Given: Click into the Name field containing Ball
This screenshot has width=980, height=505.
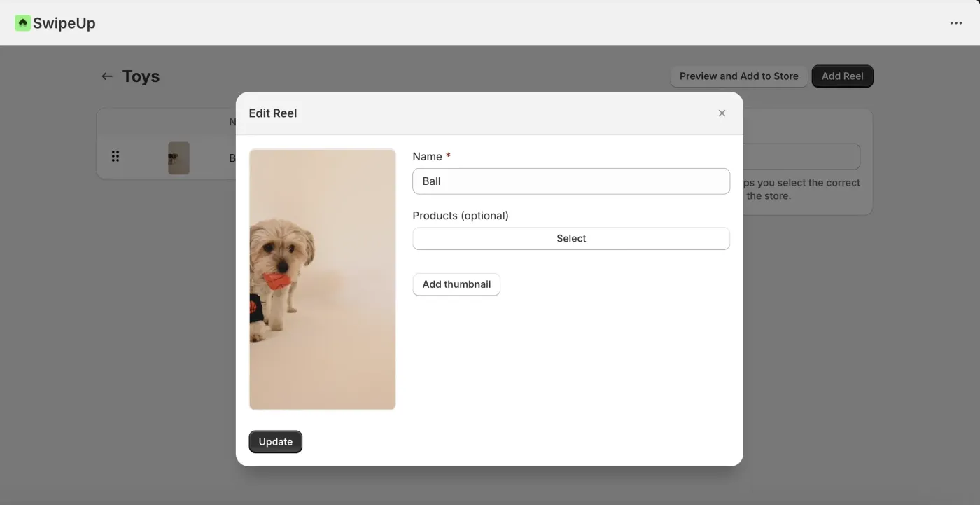Looking at the screenshot, I should [x=570, y=181].
